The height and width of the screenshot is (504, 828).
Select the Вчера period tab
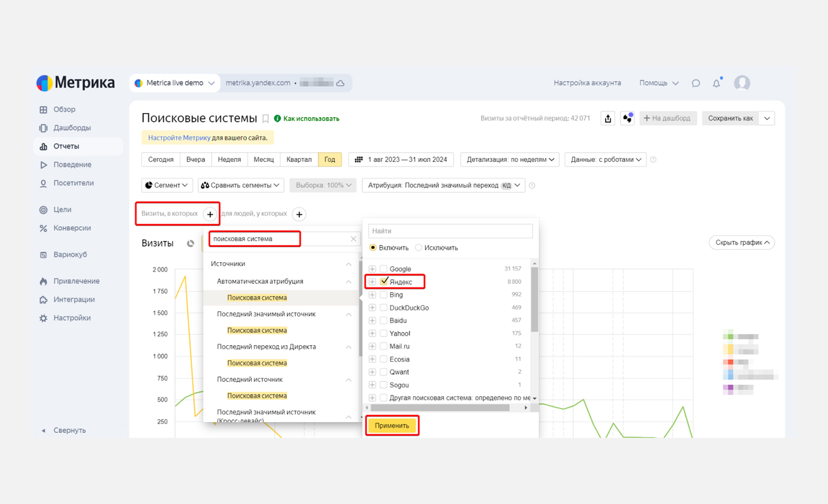195,159
